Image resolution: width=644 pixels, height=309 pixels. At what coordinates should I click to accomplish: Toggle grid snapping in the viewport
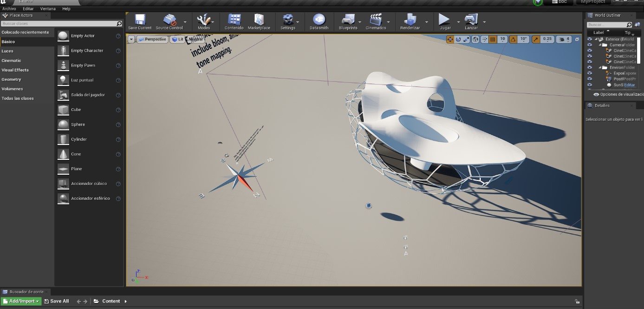(x=493, y=39)
